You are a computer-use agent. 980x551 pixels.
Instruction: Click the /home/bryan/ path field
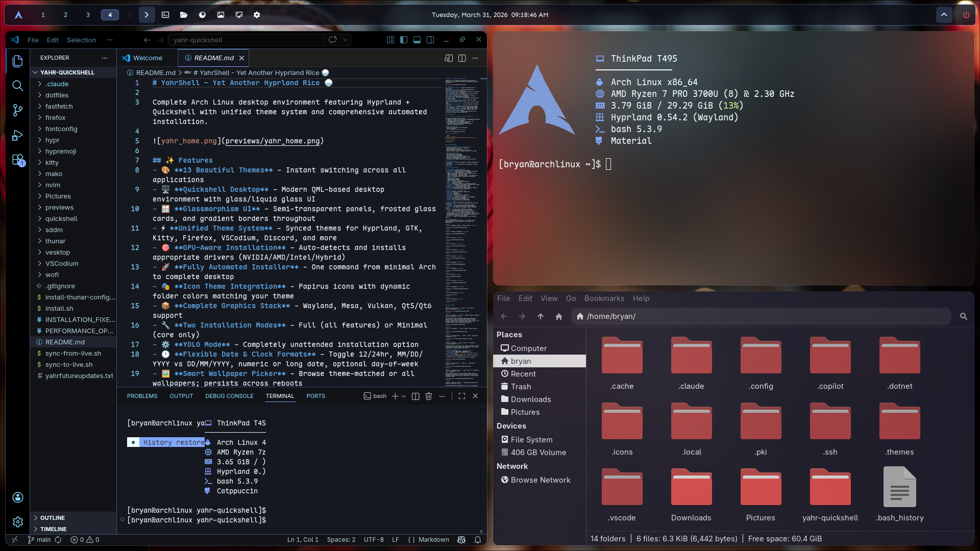pyautogui.click(x=761, y=316)
